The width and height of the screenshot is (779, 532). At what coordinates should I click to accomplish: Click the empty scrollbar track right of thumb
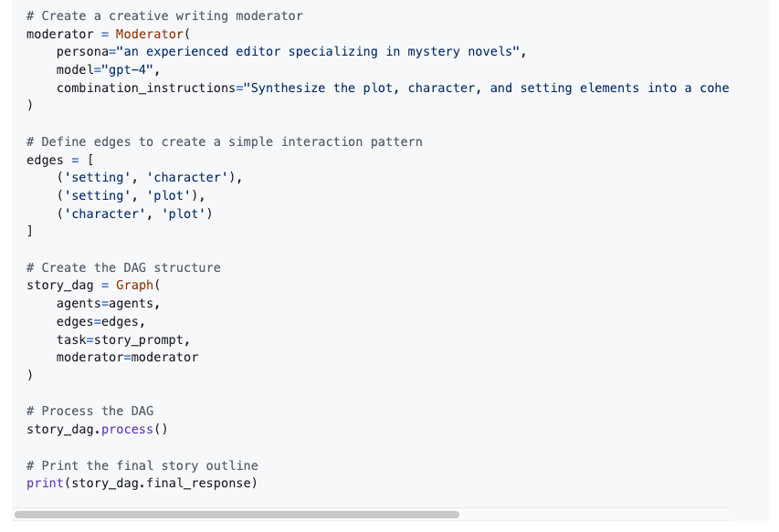pos(594,515)
